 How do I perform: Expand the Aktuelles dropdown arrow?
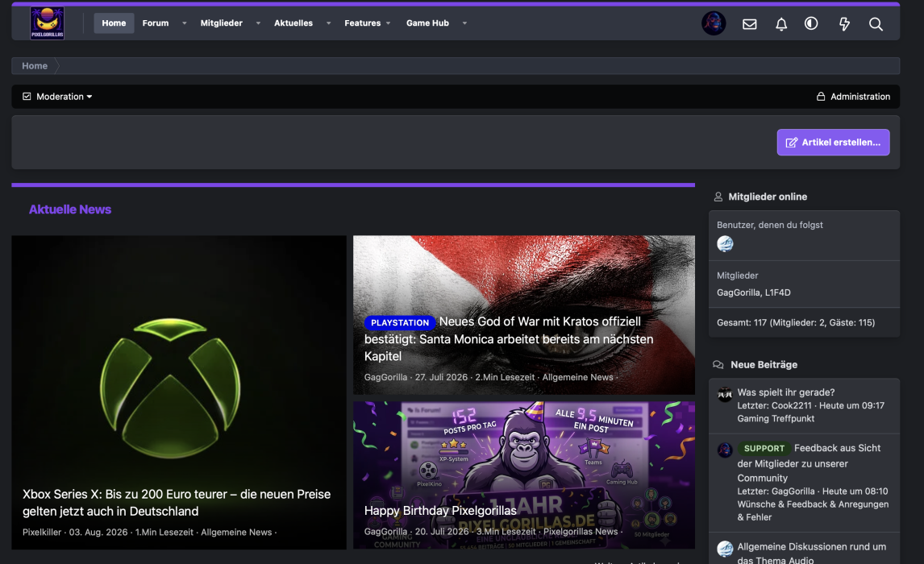click(328, 23)
